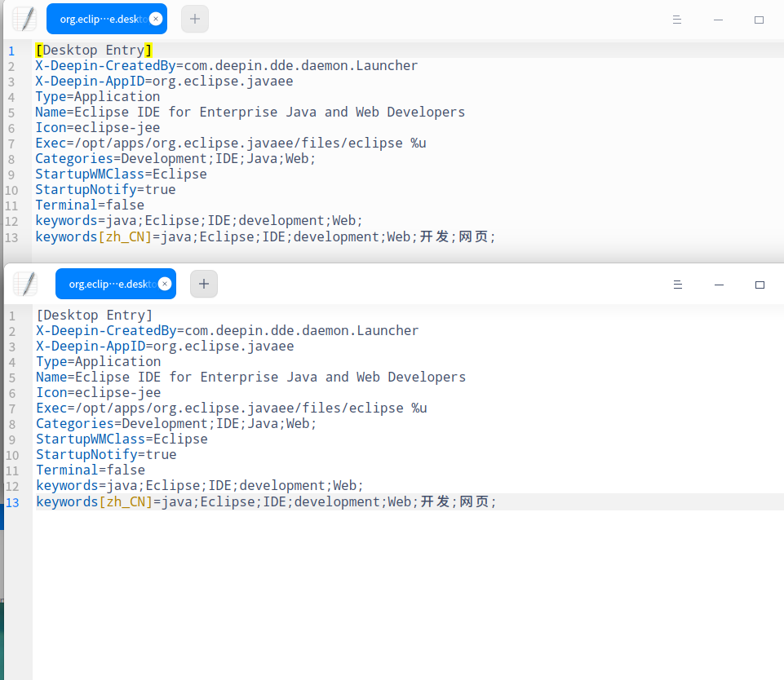The width and height of the screenshot is (784, 680).
Task: Click 'Categories=Development' line in upper window
Action: [x=175, y=158]
